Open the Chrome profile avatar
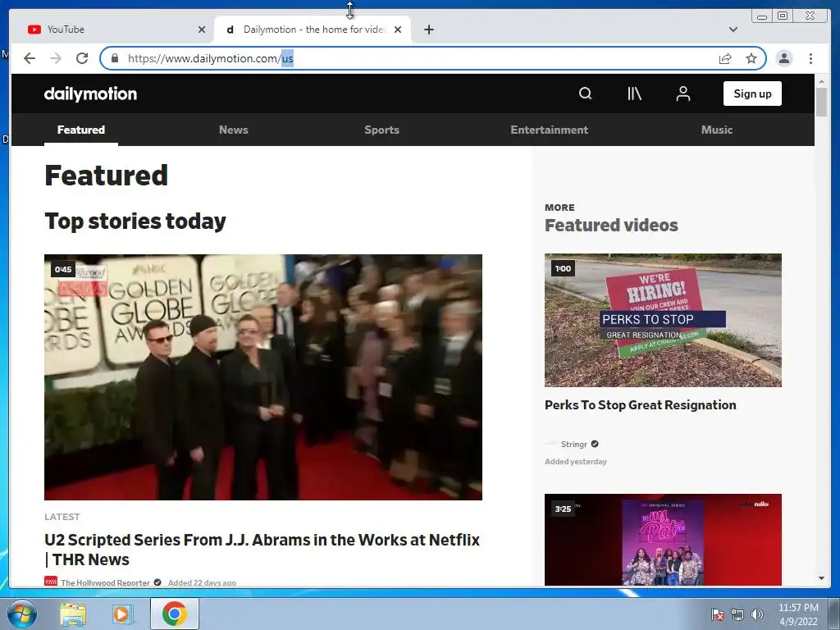 [x=784, y=58]
